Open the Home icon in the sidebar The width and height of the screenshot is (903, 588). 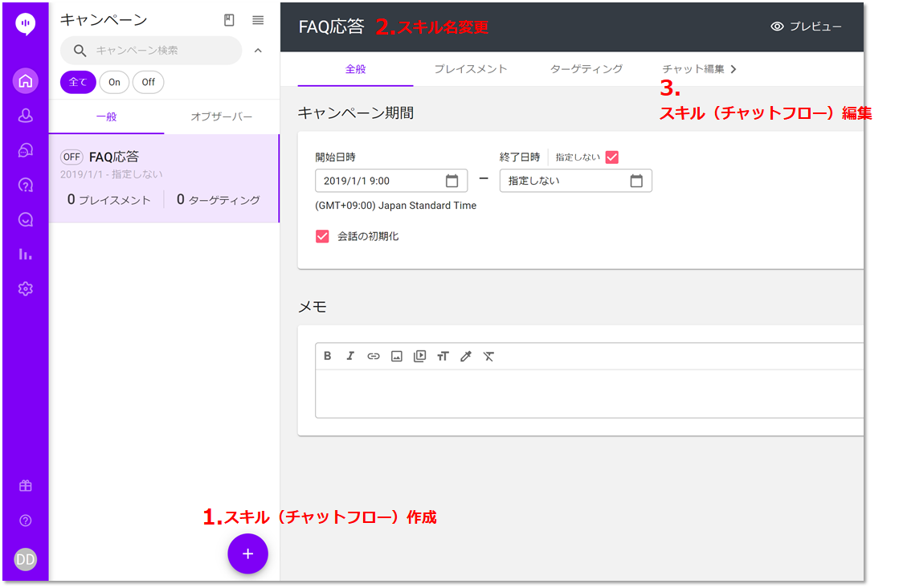pos(26,80)
